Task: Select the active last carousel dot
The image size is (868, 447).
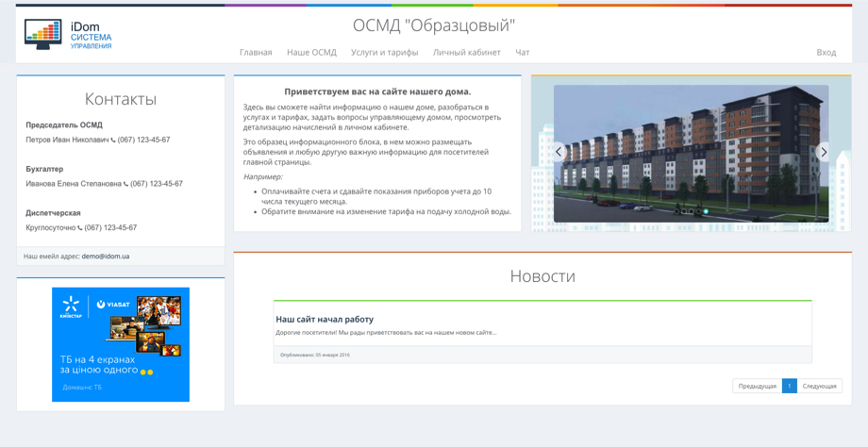Action: (706, 211)
